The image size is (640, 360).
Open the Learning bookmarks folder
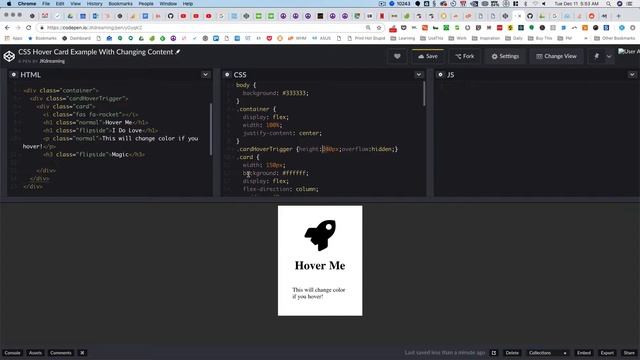tap(402, 38)
